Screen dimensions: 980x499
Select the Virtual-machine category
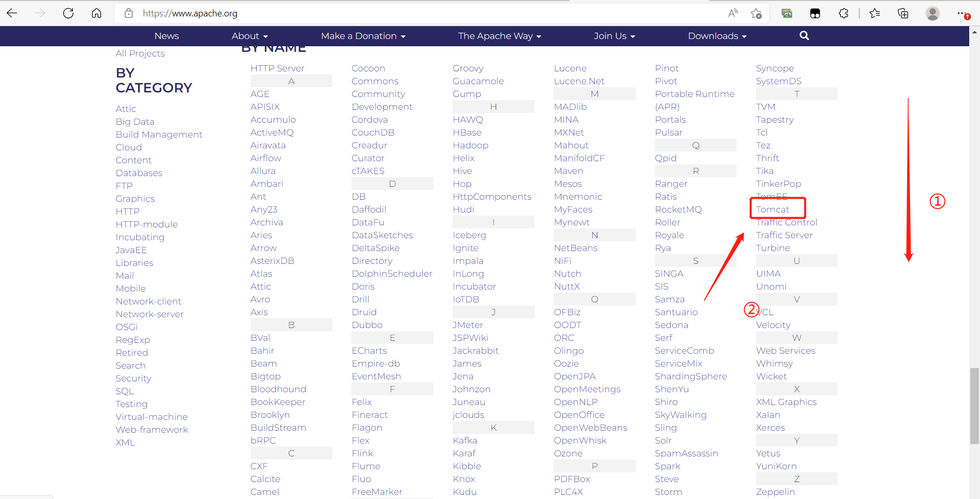click(x=152, y=417)
